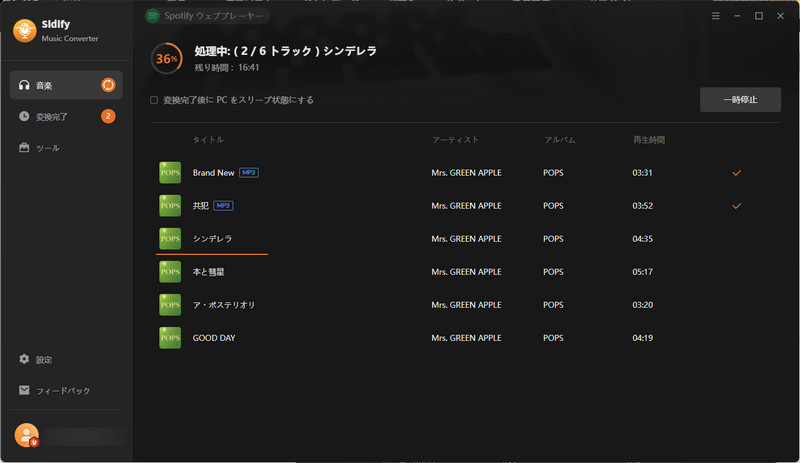Click the duration 05:17
The width and height of the screenshot is (800, 463).
642,272
